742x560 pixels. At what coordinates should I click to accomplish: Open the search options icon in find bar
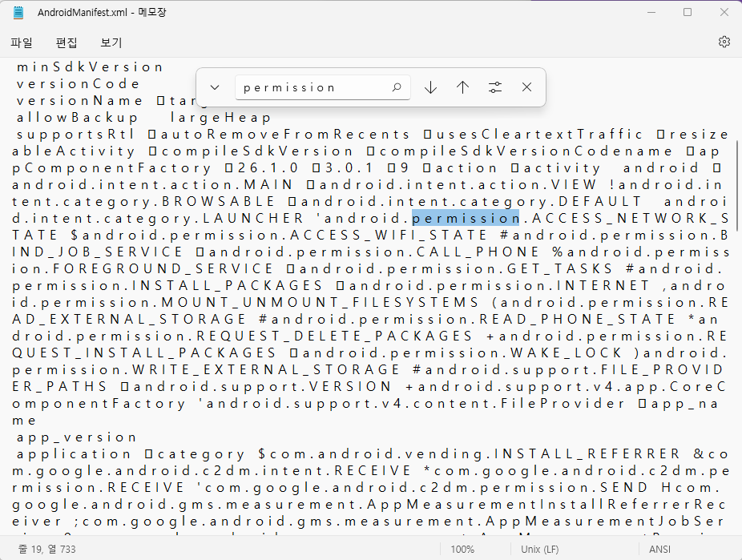495,87
